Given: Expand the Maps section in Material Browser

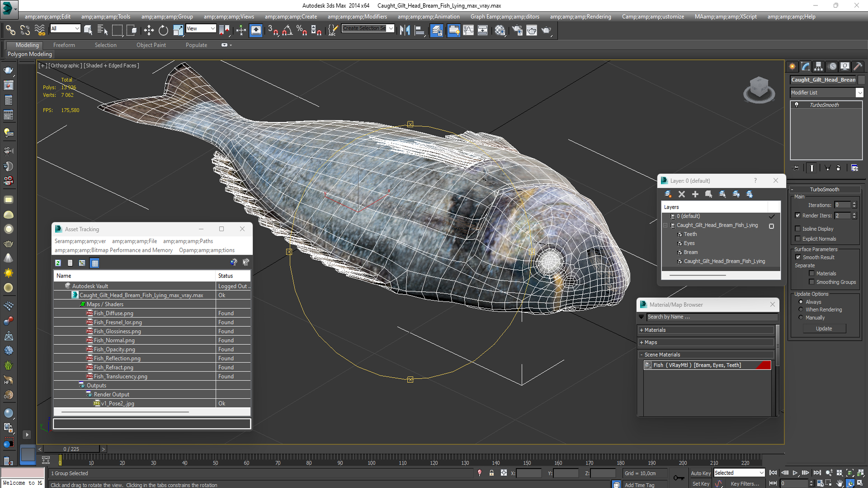Looking at the screenshot, I should pos(643,342).
